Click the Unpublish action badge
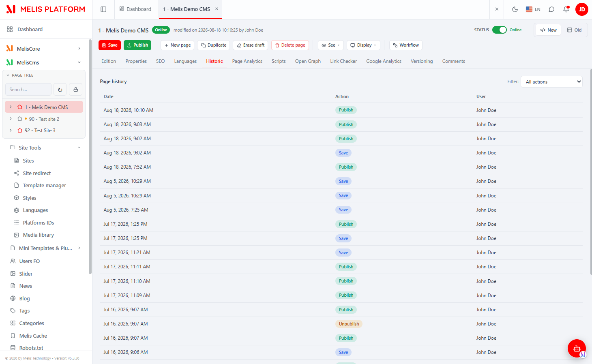 [349, 324]
